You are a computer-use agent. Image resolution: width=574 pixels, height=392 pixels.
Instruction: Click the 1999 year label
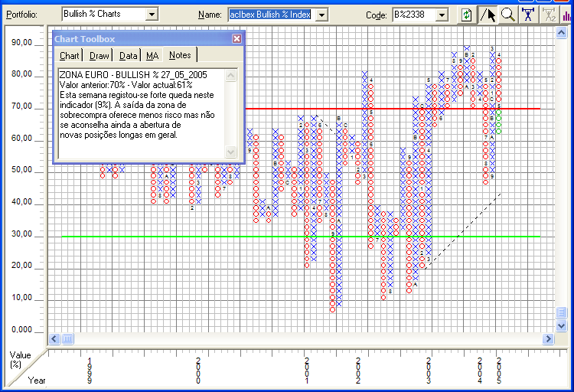[90, 371]
